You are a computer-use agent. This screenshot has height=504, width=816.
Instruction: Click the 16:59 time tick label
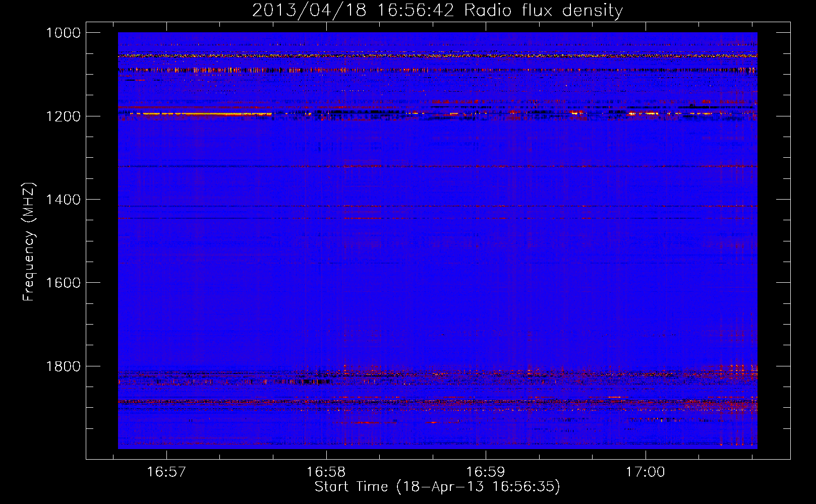(x=485, y=472)
